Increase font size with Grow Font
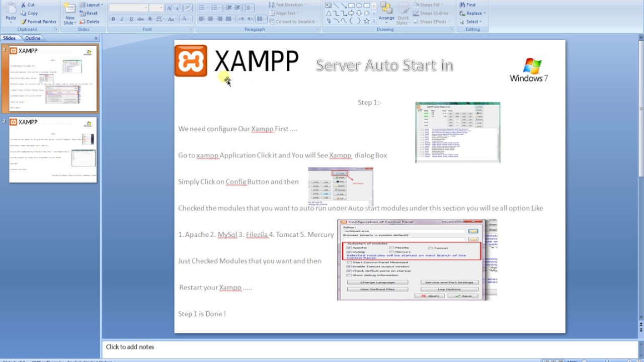The width and height of the screenshot is (644, 362). tap(170, 8)
